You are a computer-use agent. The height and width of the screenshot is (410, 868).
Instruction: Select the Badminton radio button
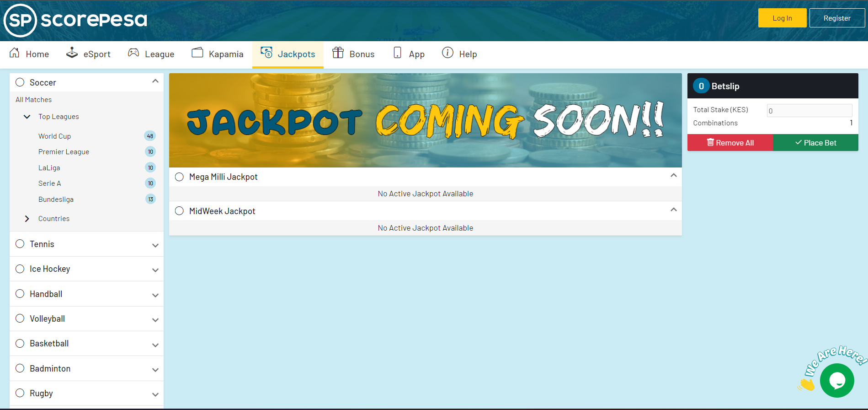tap(20, 368)
